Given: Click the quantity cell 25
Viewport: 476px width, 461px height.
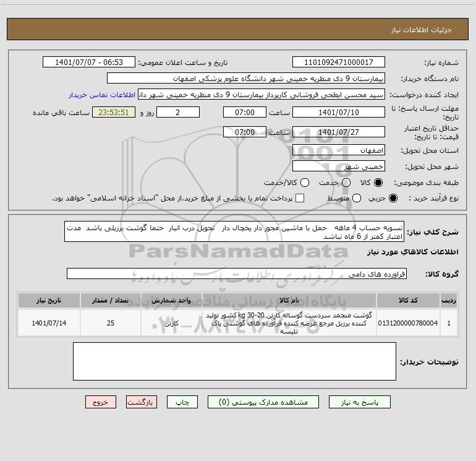Looking at the screenshot, I should pyautogui.click(x=111, y=323).
